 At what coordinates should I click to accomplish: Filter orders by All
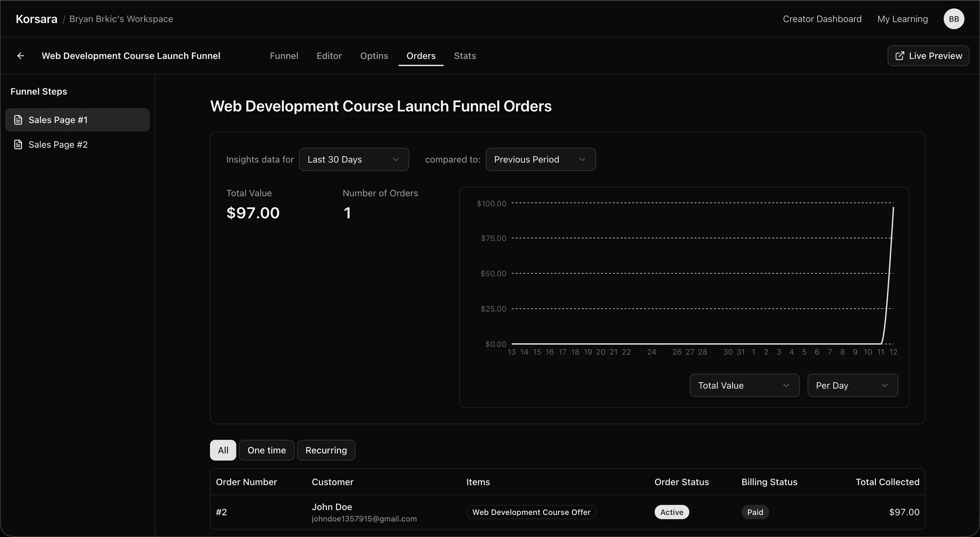click(x=223, y=450)
